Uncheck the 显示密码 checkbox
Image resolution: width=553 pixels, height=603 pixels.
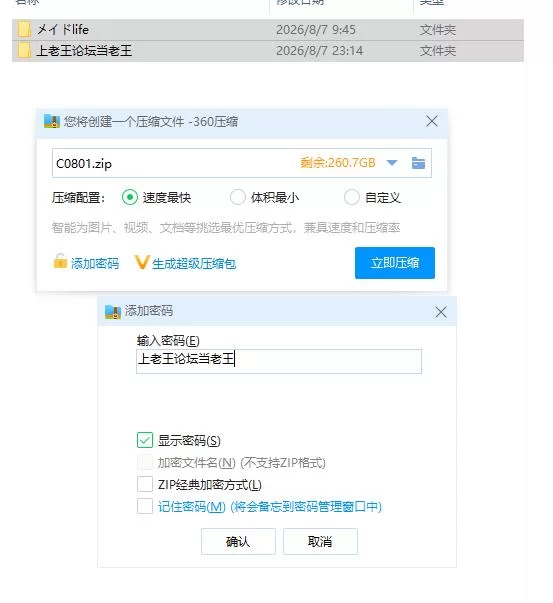click(x=145, y=440)
